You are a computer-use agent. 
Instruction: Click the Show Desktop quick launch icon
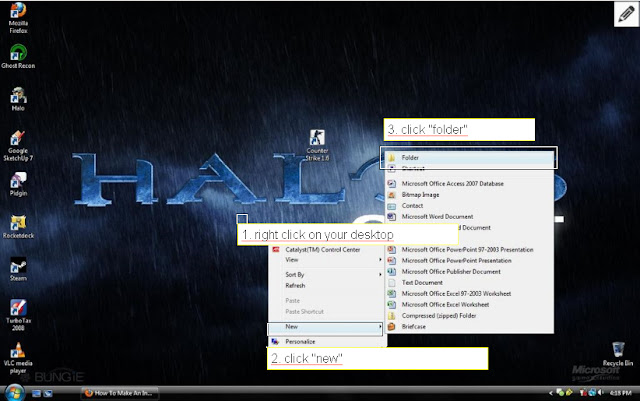[x=36, y=393]
